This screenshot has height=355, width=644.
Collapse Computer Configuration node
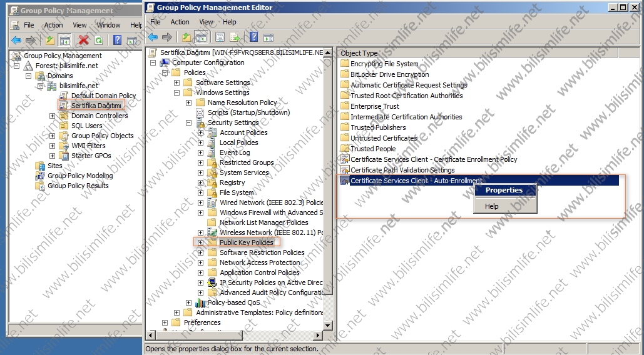153,62
